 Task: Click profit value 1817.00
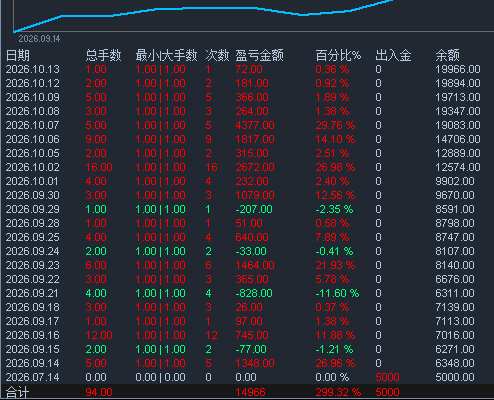[x=255, y=139]
